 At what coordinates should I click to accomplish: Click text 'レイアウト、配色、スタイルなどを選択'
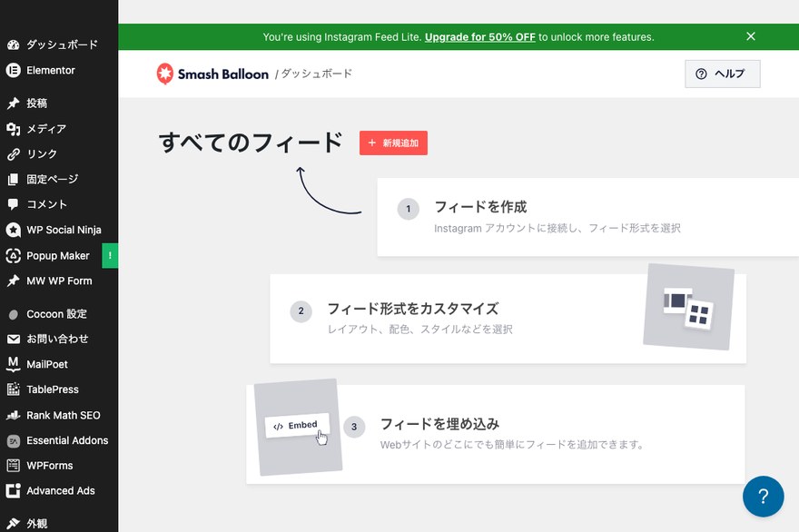(419, 330)
